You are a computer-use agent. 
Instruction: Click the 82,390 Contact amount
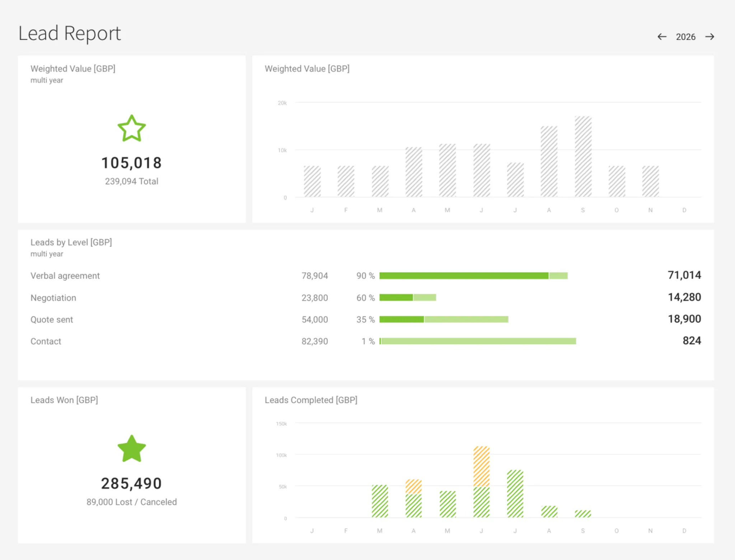315,342
